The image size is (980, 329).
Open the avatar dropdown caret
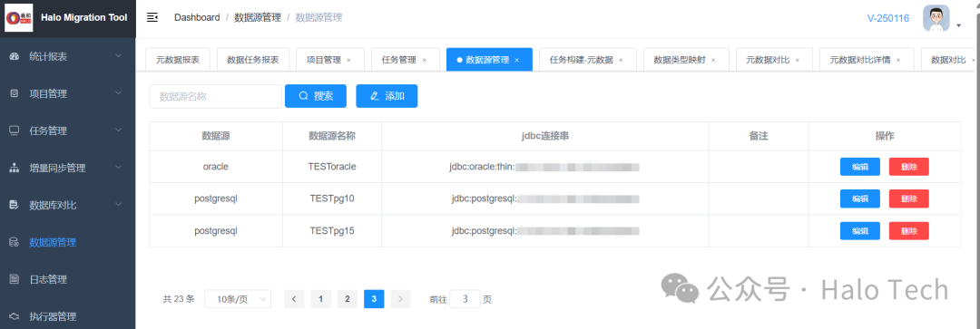pos(959,25)
